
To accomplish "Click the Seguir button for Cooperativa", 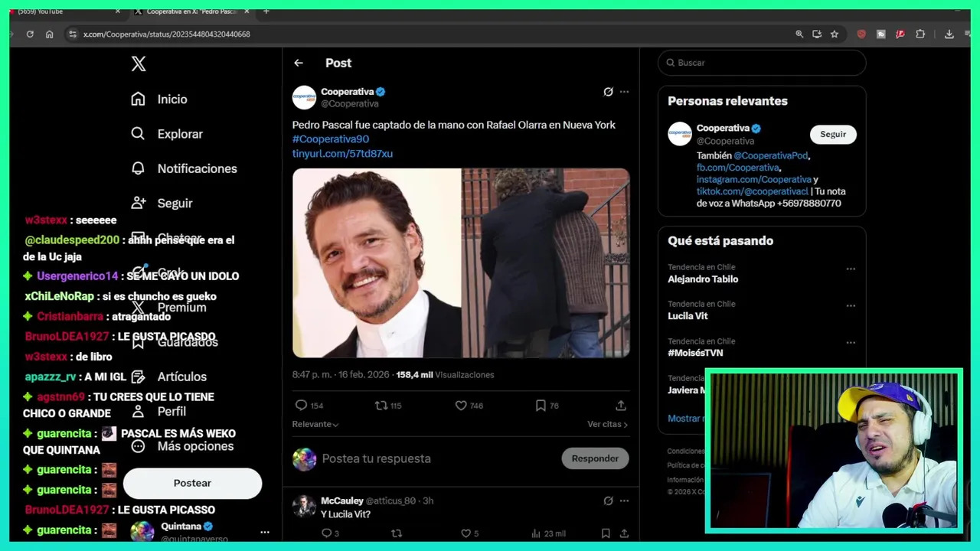I will pyautogui.click(x=833, y=134).
